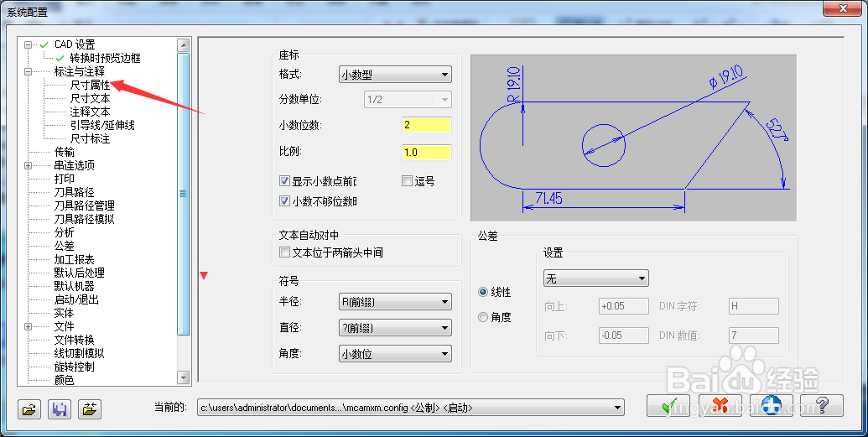Open the 默认后处理 settings page
The height and width of the screenshot is (437, 868).
click(79, 273)
